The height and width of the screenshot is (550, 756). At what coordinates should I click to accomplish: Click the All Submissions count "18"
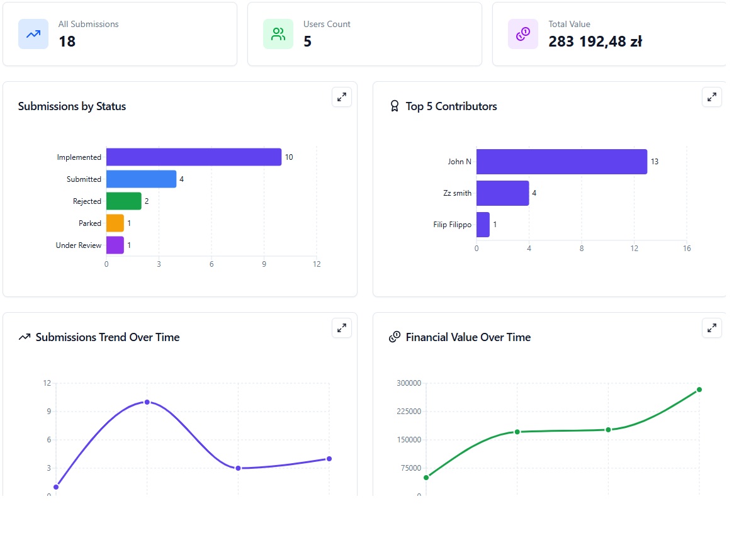click(67, 42)
